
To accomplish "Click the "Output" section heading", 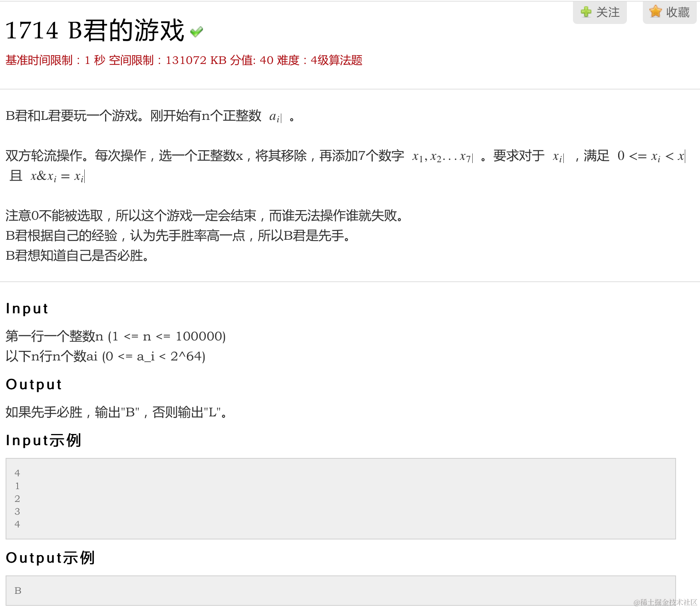I will pyautogui.click(x=34, y=384).
